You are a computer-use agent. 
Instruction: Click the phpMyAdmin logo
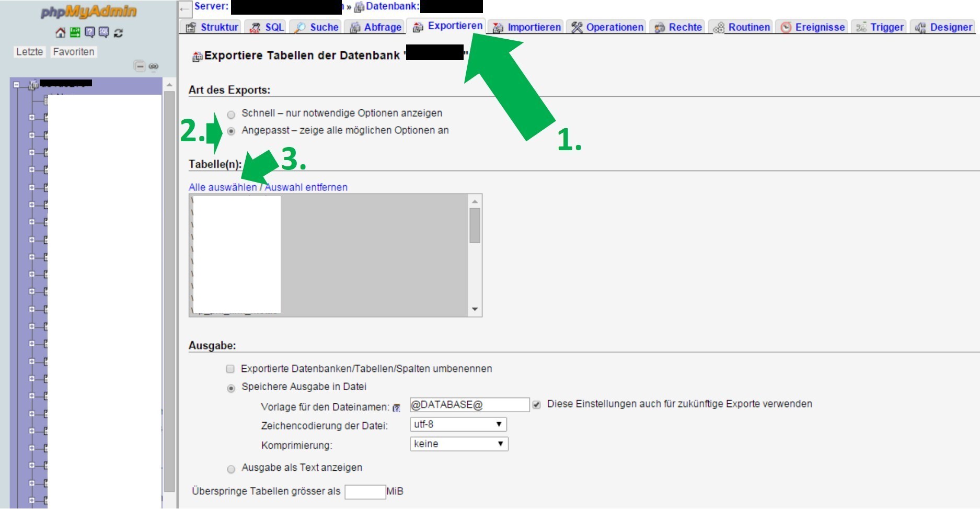click(x=89, y=12)
